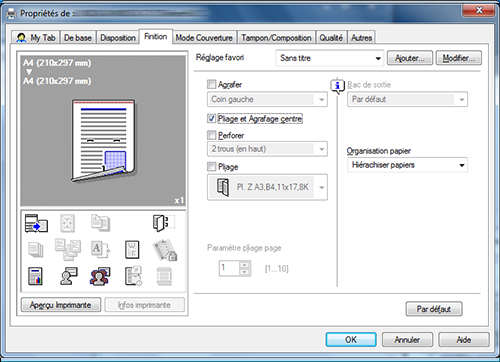The height and width of the screenshot is (362, 500).
Task: Click the multi-user account track icon
Action: click(x=100, y=276)
